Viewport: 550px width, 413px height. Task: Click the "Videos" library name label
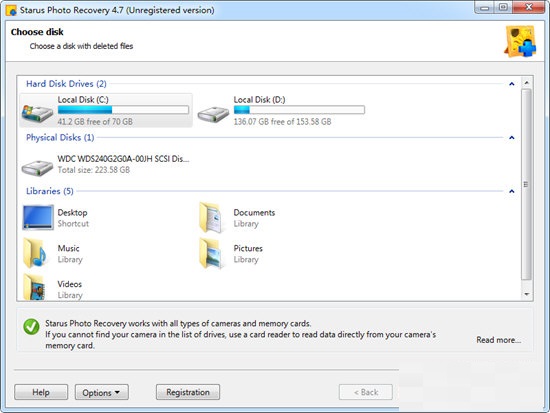tap(70, 284)
